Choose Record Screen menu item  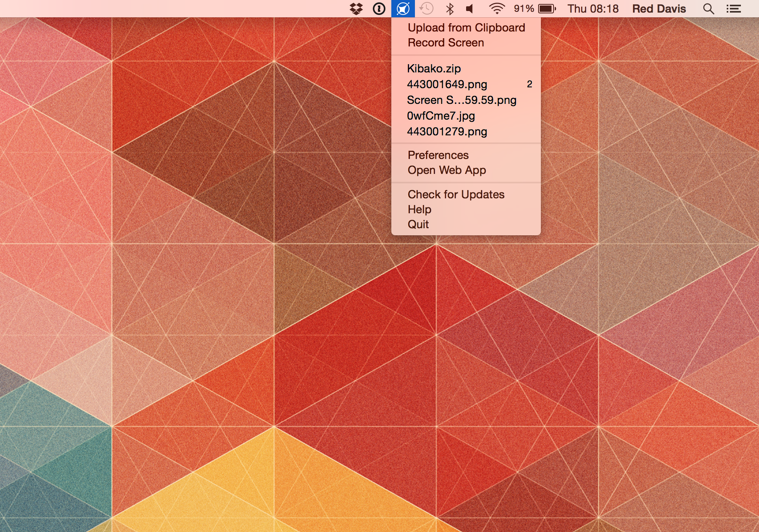click(x=446, y=42)
